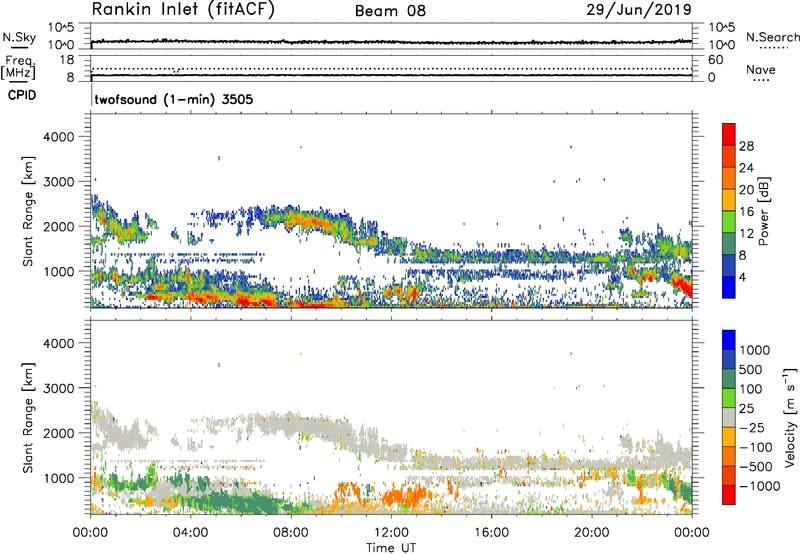
Task: Click the '28' Power color bar value
Action: 746,146
